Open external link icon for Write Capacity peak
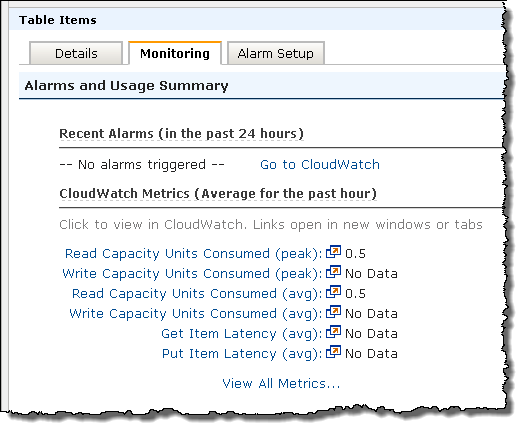Screen dimensions: 524x430 pos(333,272)
